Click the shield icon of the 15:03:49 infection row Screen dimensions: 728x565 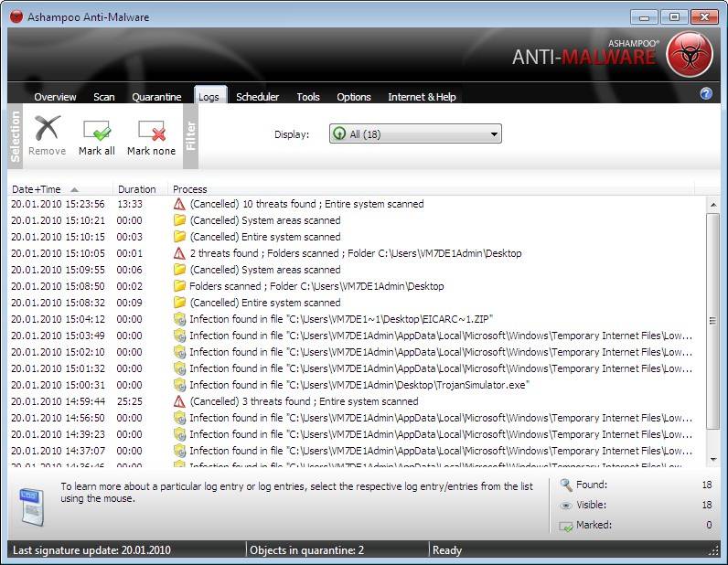click(179, 336)
